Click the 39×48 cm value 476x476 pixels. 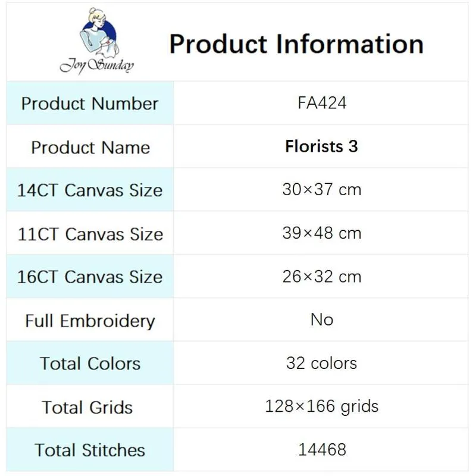tap(322, 233)
